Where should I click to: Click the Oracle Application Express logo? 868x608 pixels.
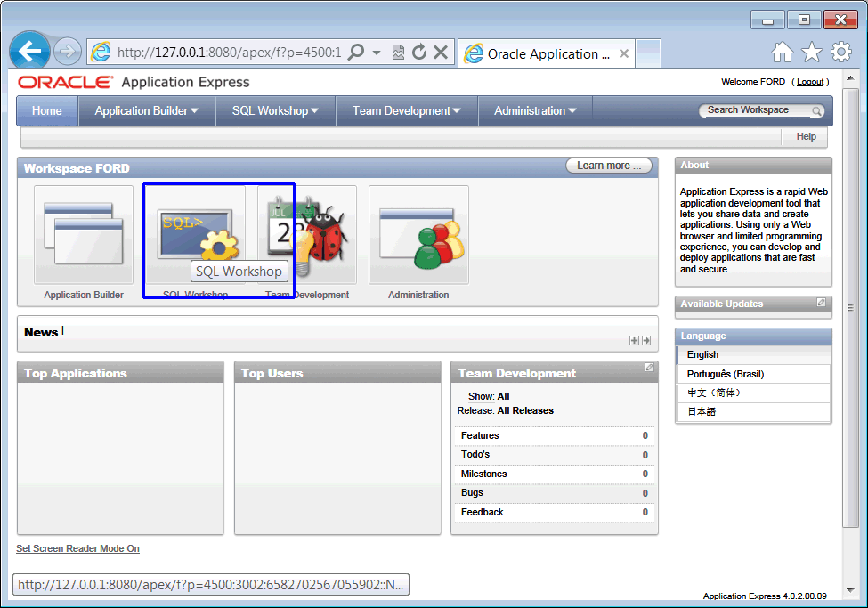134,82
